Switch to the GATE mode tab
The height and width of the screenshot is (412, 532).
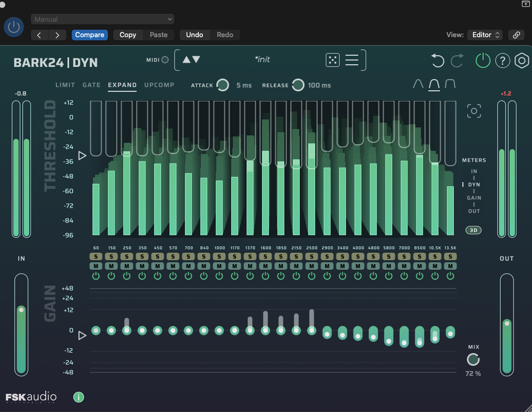point(91,85)
